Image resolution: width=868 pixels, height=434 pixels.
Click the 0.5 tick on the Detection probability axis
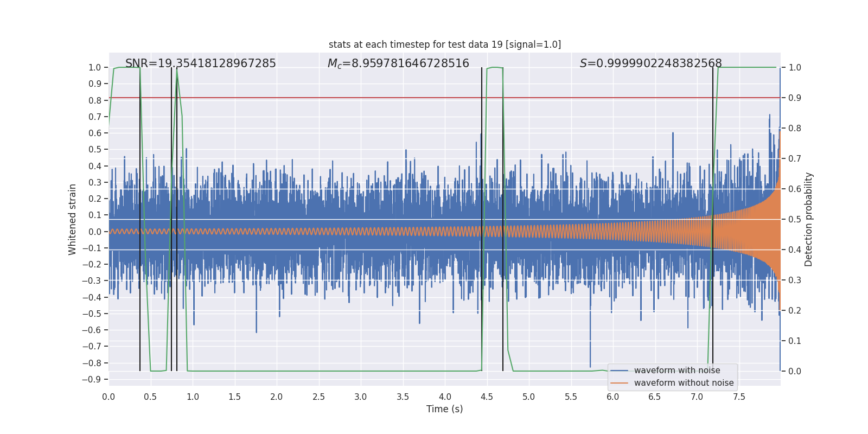[x=795, y=219]
